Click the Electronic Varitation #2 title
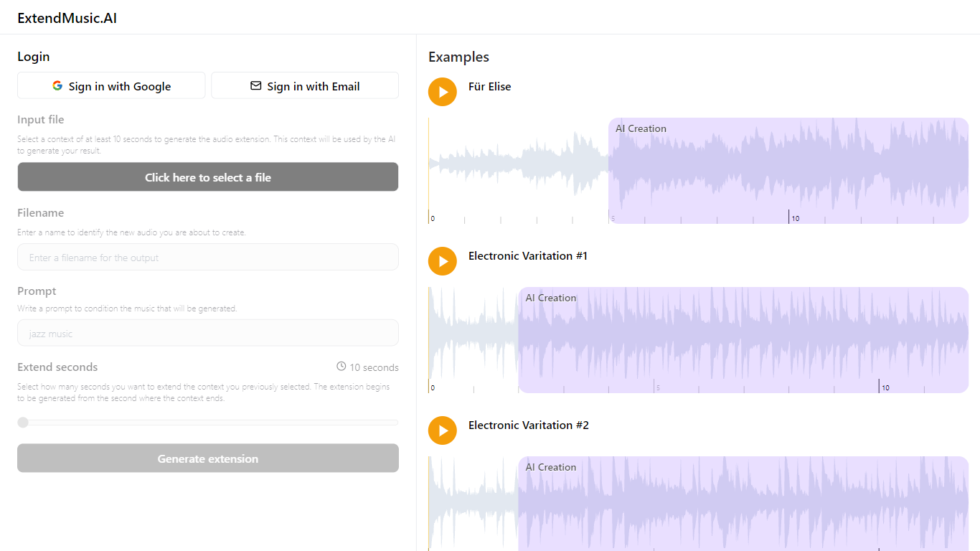Viewport: 980px width, 551px height. [x=529, y=425]
